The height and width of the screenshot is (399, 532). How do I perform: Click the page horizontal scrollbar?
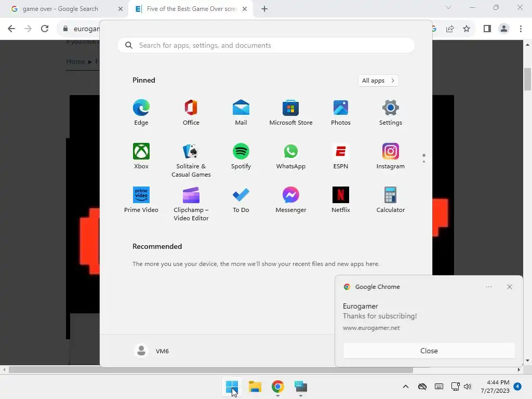pyautogui.click(x=211, y=370)
